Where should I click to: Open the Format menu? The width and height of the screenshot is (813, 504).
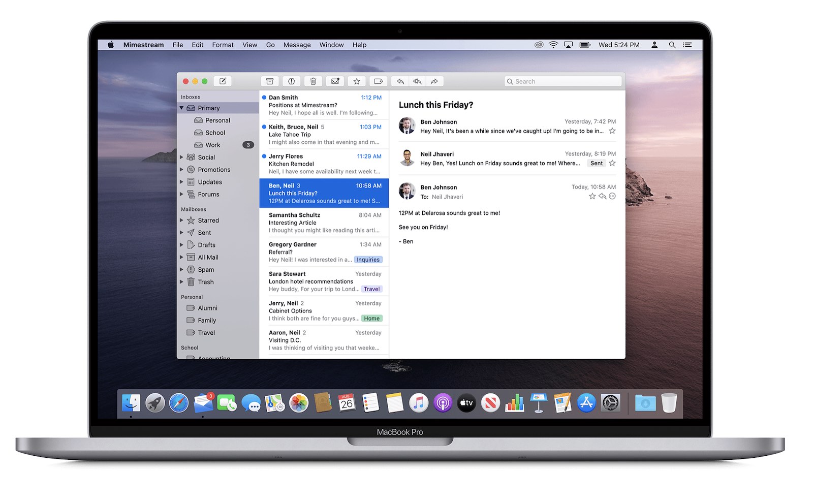pyautogui.click(x=223, y=45)
